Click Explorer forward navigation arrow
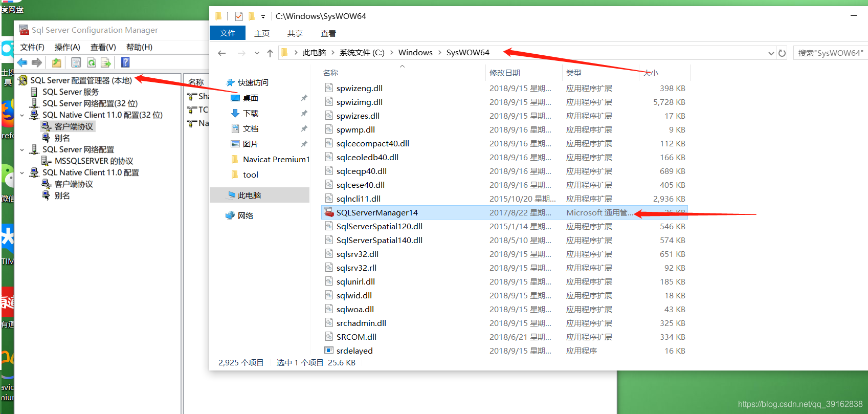 tap(241, 53)
